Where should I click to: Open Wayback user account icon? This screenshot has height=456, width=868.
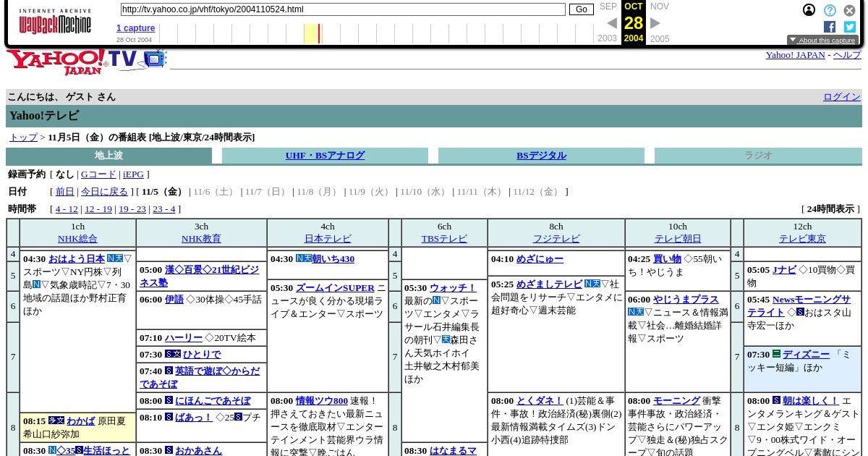click(x=809, y=10)
